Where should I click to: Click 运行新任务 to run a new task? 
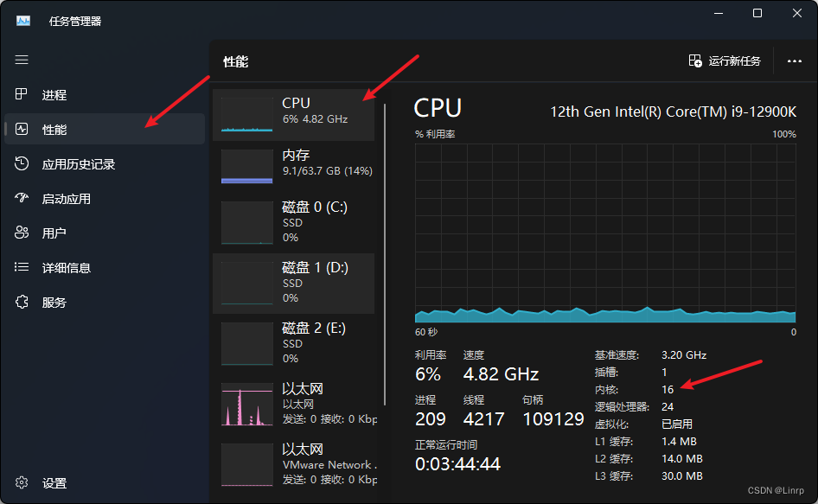pyautogui.click(x=726, y=61)
